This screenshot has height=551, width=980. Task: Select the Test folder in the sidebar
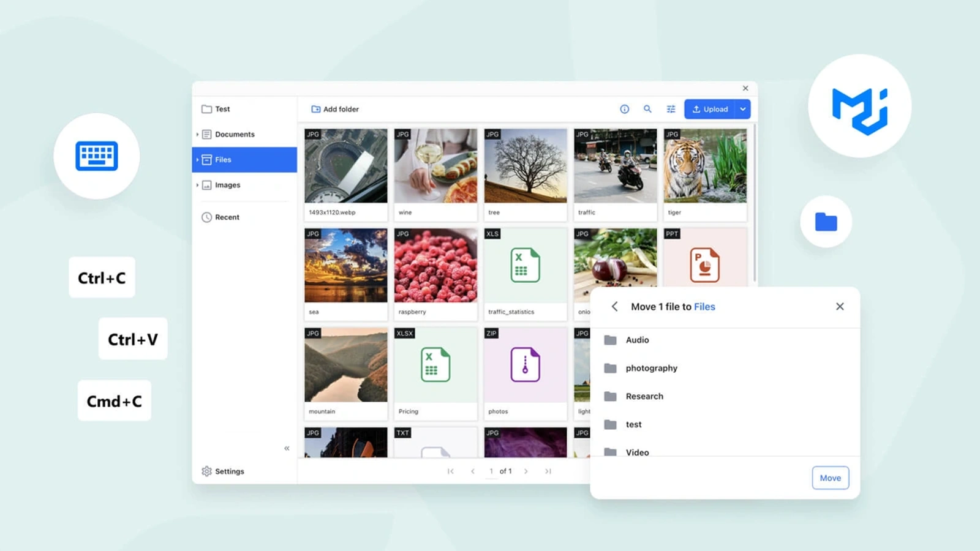point(216,109)
